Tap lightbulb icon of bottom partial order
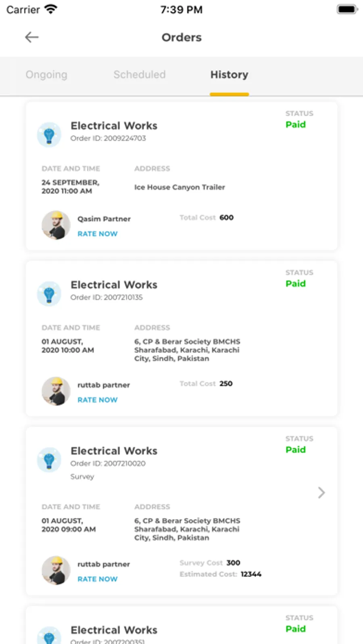This screenshot has height=644, width=363. click(49, 636)
